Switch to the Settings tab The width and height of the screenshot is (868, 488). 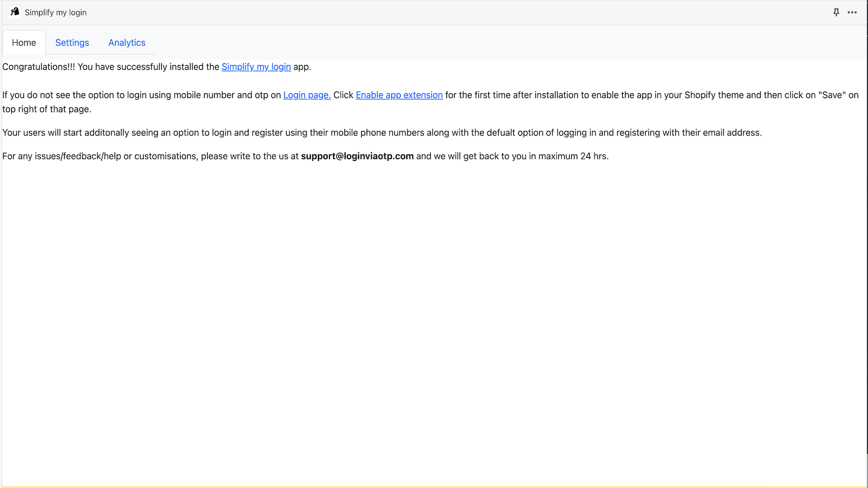(72, 42)
